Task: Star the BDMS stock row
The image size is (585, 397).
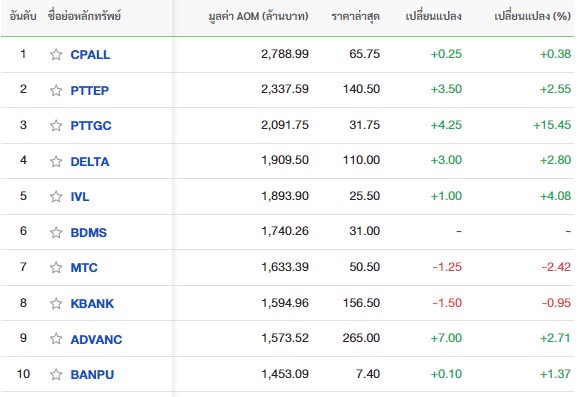Action: click(x=56, y=232)
